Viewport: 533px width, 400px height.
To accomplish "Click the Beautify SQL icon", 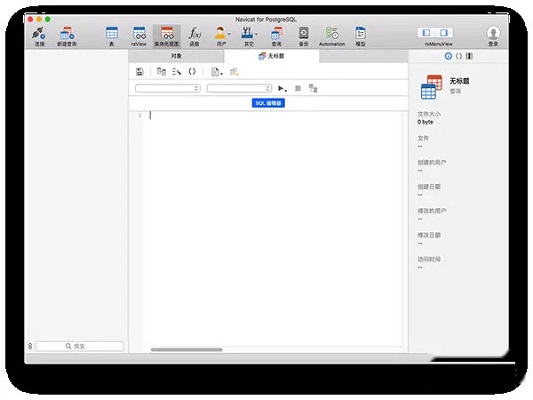I will point(176,72).
